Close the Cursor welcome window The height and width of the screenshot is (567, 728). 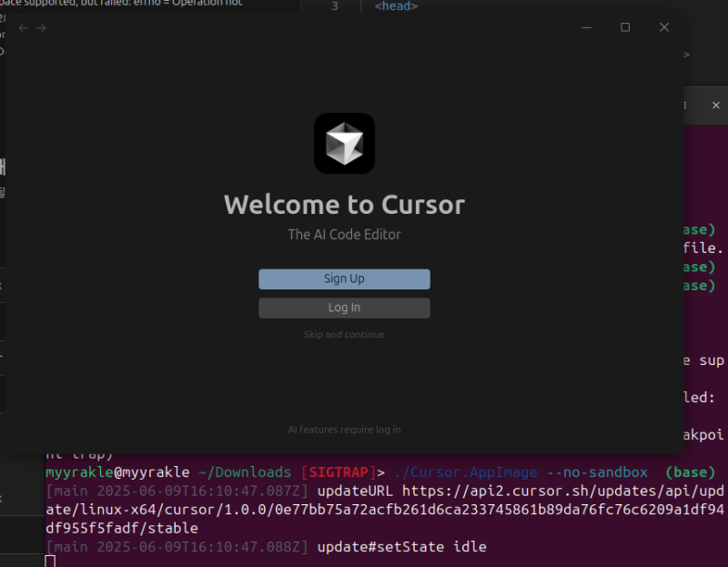click(664, 27)
